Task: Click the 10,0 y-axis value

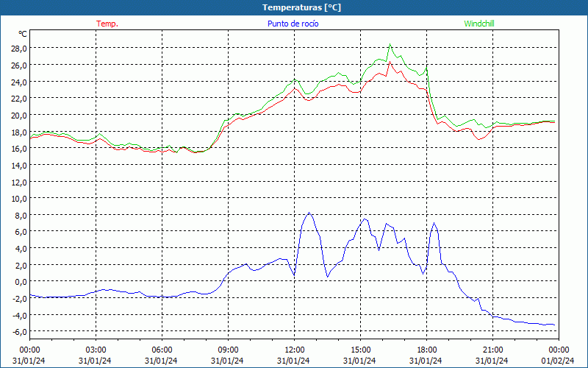Action: pos(19,199)
